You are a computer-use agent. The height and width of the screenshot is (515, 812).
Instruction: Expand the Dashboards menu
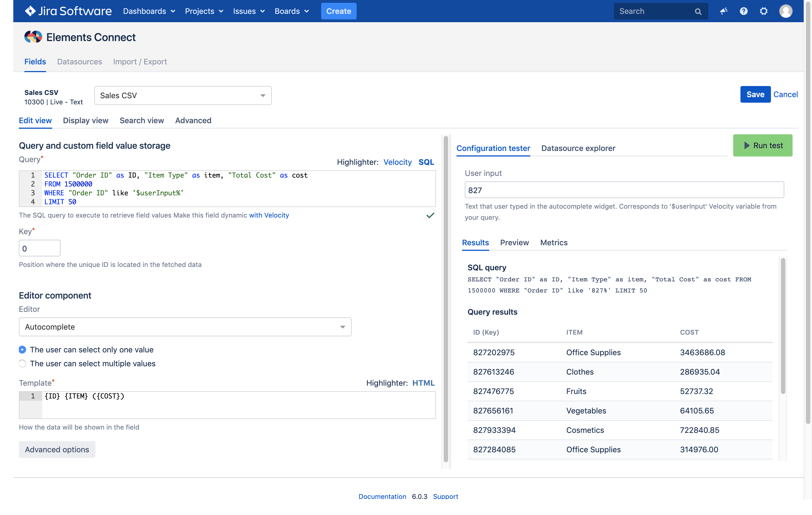(149, 11)
